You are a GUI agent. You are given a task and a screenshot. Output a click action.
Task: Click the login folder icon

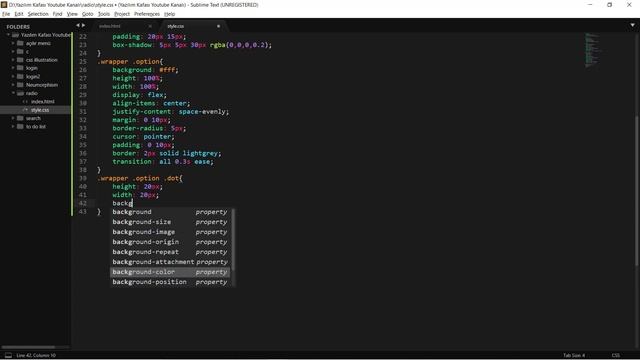[20, 68]
